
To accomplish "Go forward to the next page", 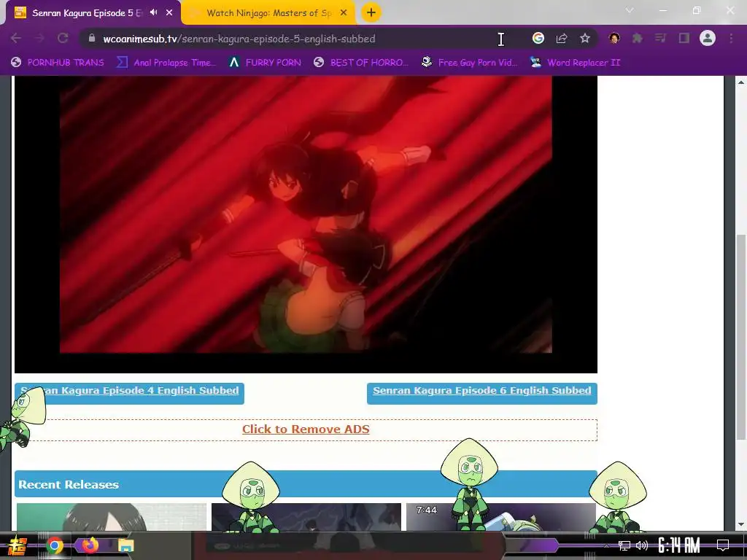I will pyautogui.click(x=39, y=38).
